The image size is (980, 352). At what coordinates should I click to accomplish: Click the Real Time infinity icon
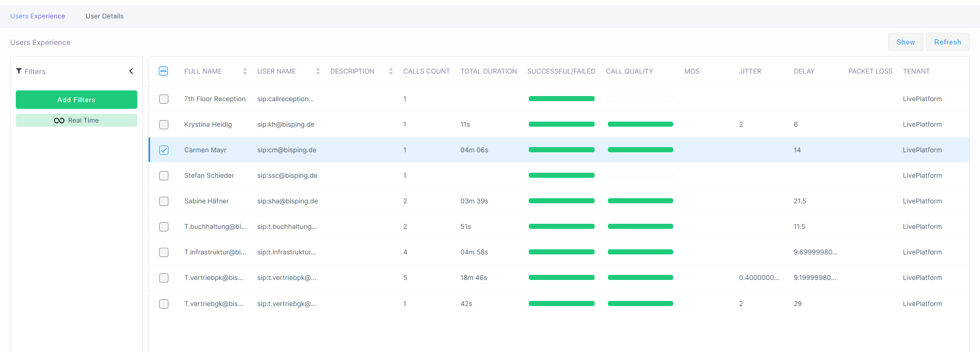tap(59, 121)
